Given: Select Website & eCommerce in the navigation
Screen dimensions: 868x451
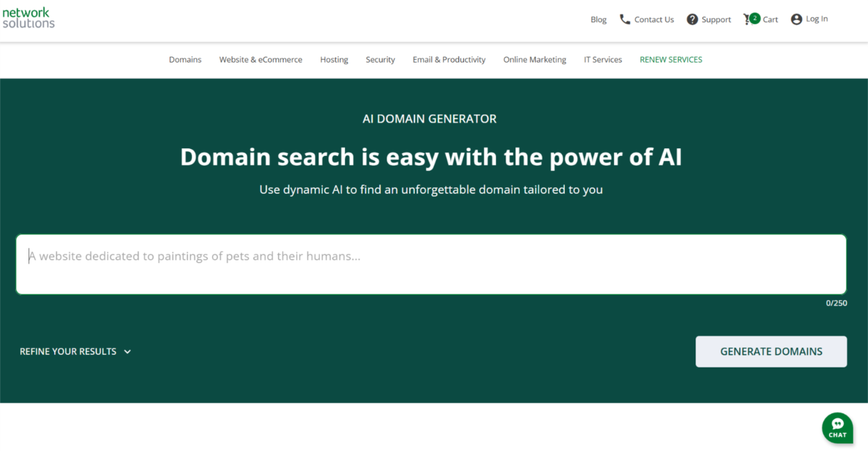Looking at the screenshot, I should tap(261, 60).
